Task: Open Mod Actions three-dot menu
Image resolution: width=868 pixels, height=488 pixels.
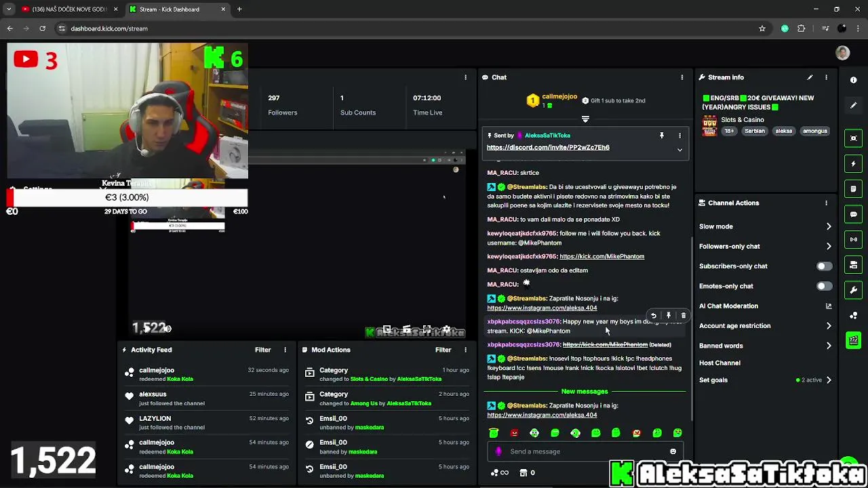Action: pos(465,350)
